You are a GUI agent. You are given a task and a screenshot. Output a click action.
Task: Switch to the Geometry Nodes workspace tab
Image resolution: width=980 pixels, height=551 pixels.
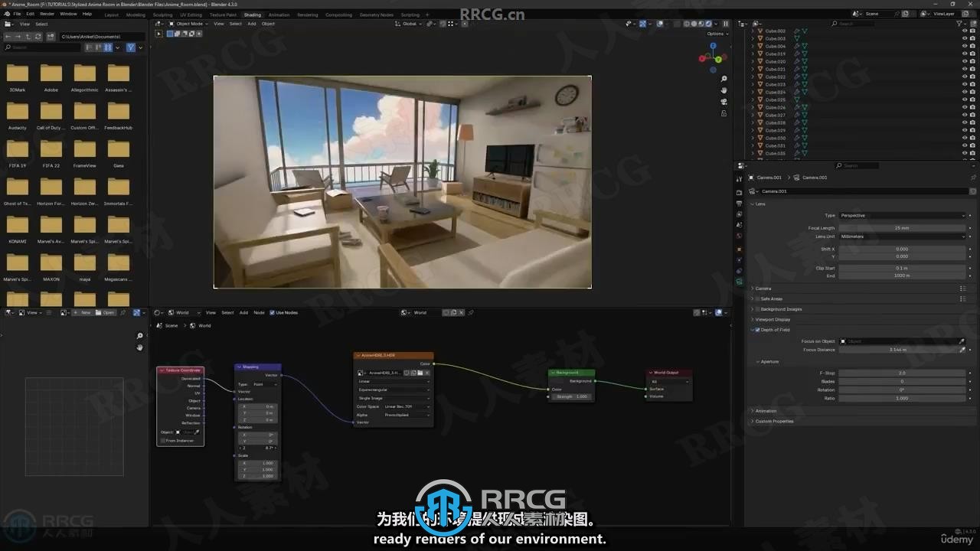[x=376, y=15]
